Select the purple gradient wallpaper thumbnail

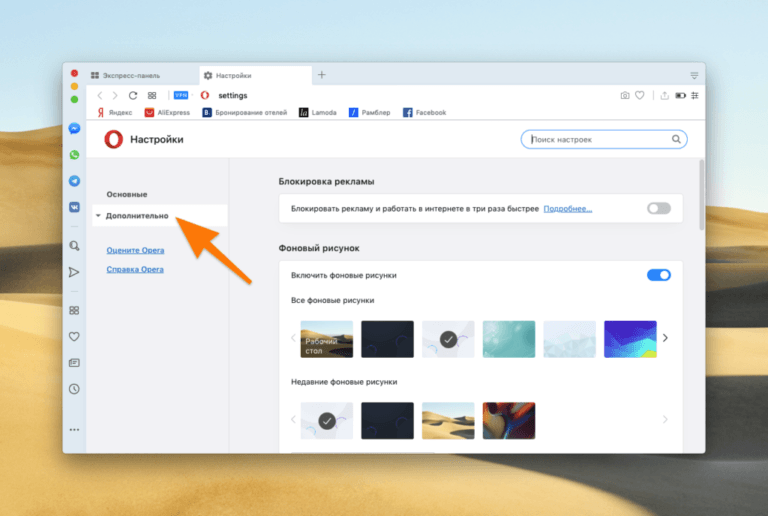(630, 339)
